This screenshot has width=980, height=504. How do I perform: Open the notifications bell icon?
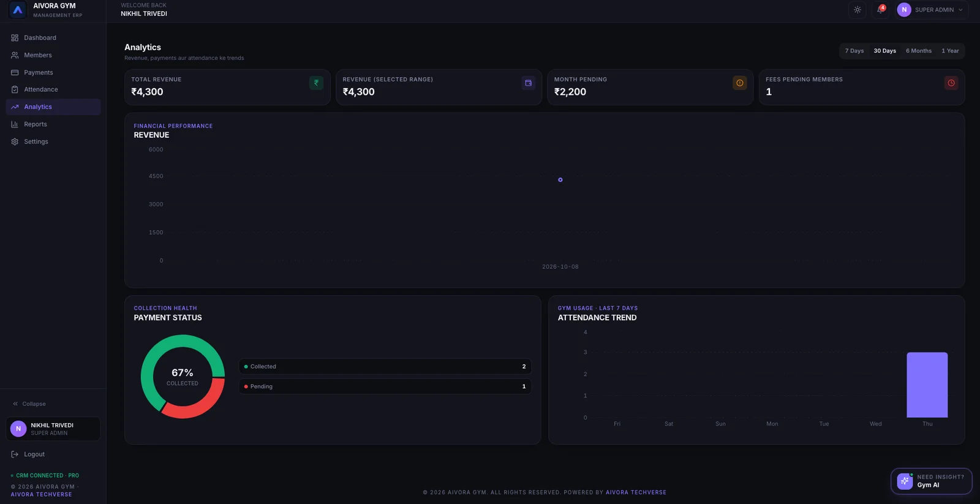[880, 10]
